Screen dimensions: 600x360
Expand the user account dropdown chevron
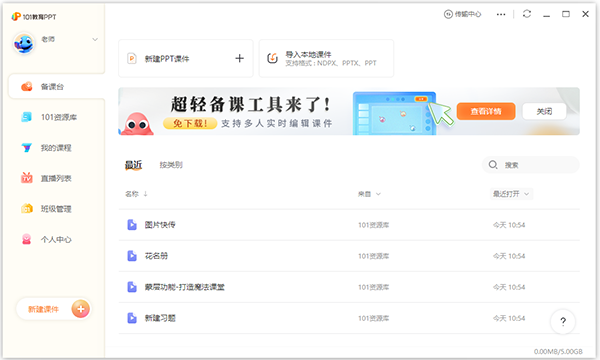[x=95, y=39]
